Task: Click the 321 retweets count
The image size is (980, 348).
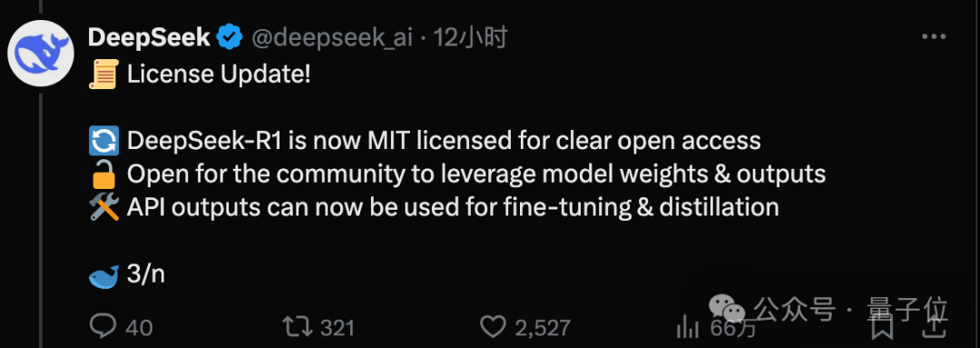Action: 337,327
